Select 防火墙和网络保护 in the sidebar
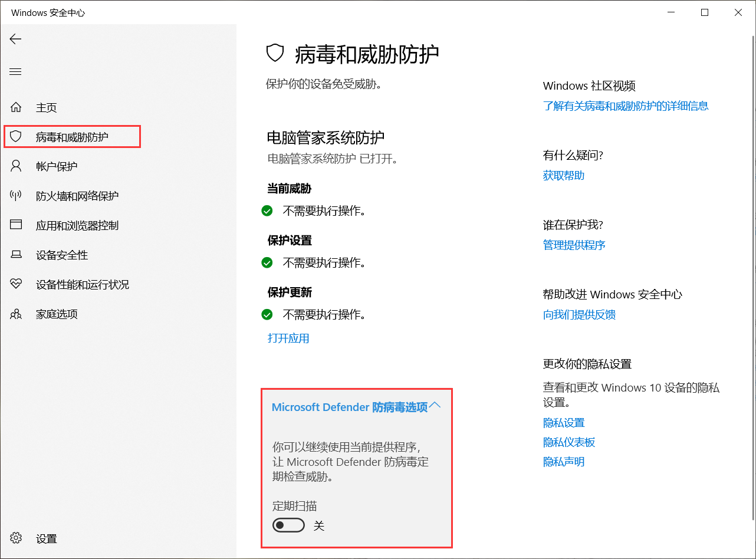 tap(77, 196)
